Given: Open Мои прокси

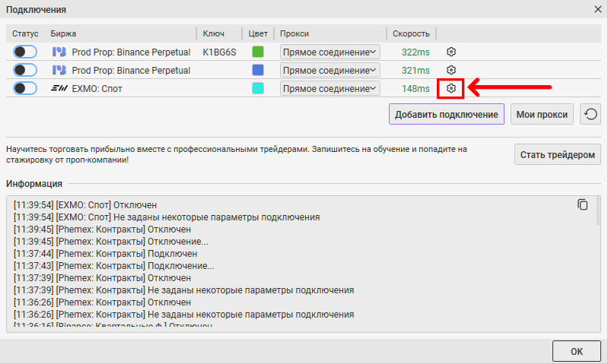Looking at the screenshot, I should (x=542, y=115).
